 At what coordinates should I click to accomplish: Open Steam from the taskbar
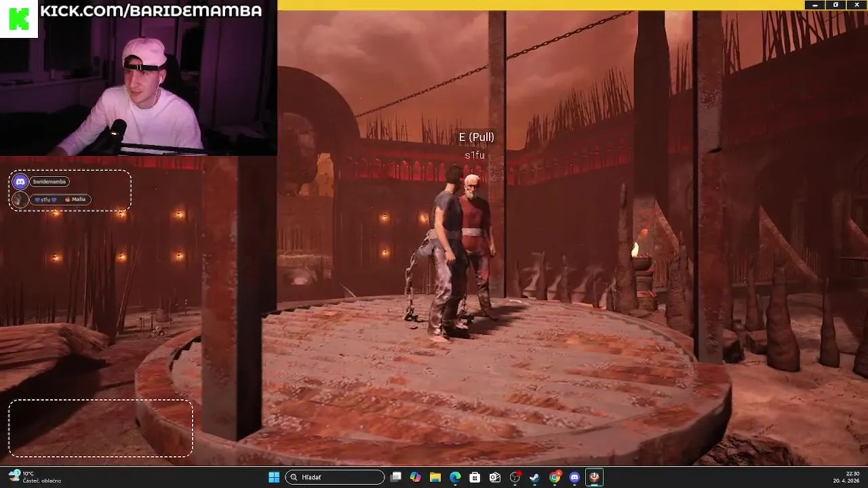click(x=535, y=477)
